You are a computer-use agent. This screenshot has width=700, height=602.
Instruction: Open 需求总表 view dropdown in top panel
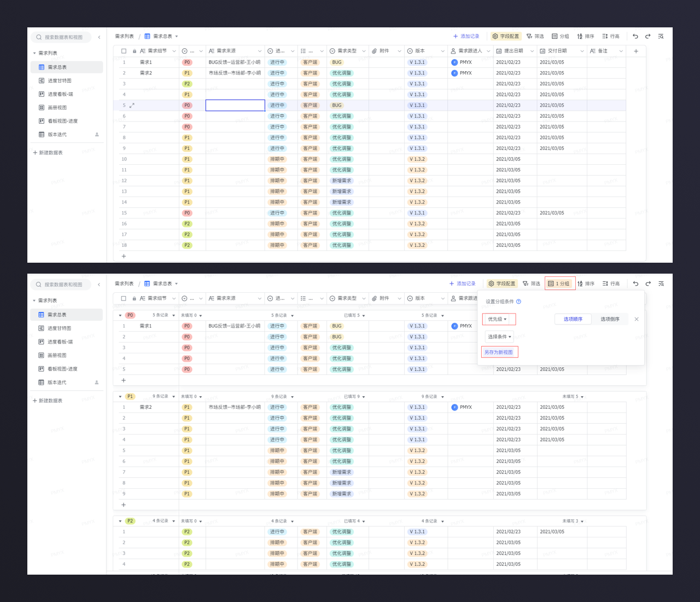(177, 36)
